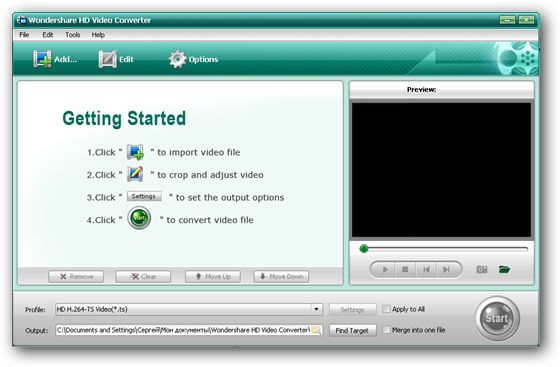Screen dimensions: 560x367
Task: Click the round Start conversion button
Action: (497, 318)
